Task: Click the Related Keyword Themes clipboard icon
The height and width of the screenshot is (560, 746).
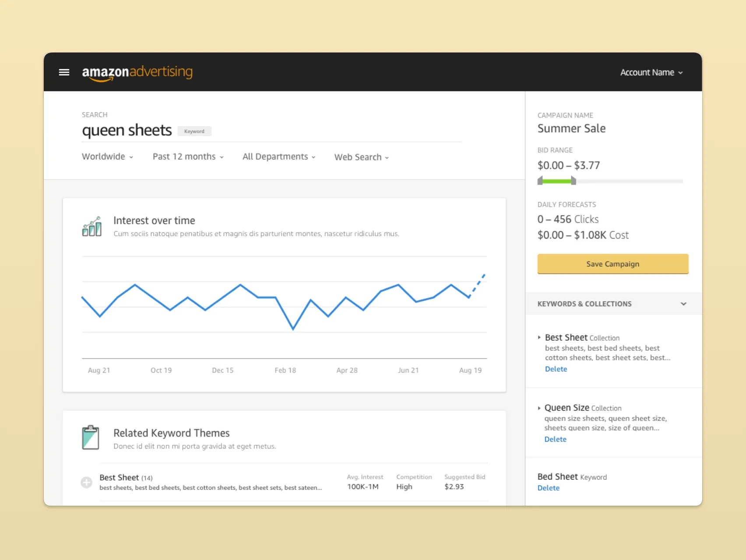Action: 91,437
